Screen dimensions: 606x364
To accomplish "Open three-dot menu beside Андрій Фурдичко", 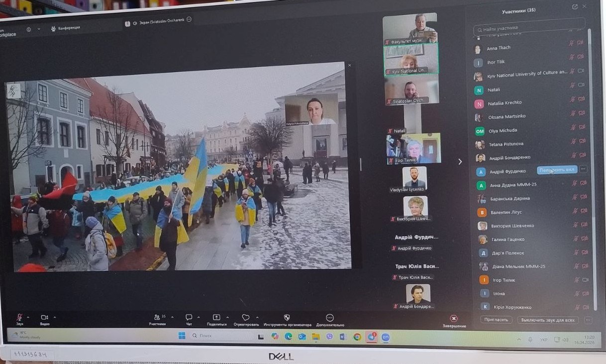I will point(584,170).
